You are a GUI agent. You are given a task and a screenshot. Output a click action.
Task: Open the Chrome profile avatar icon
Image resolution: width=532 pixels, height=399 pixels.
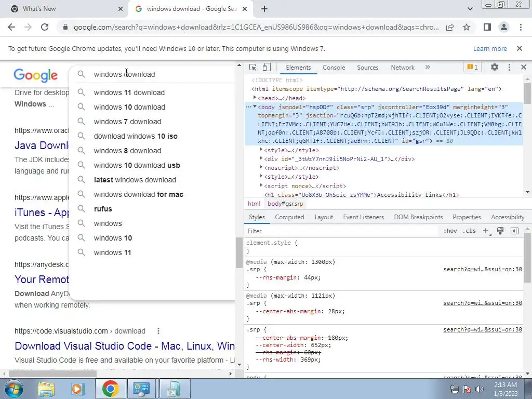pyautogui.click(x=504, y=27)
